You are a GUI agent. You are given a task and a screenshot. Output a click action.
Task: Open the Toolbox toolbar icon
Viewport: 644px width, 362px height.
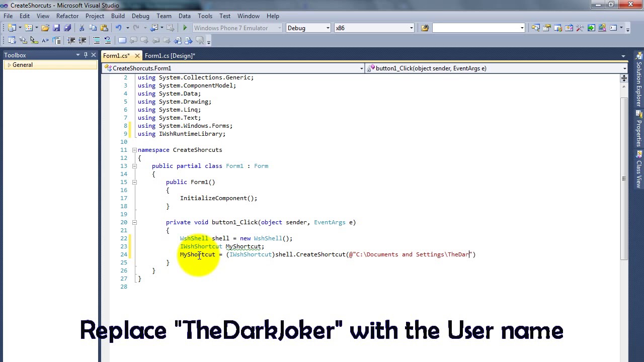580,28
